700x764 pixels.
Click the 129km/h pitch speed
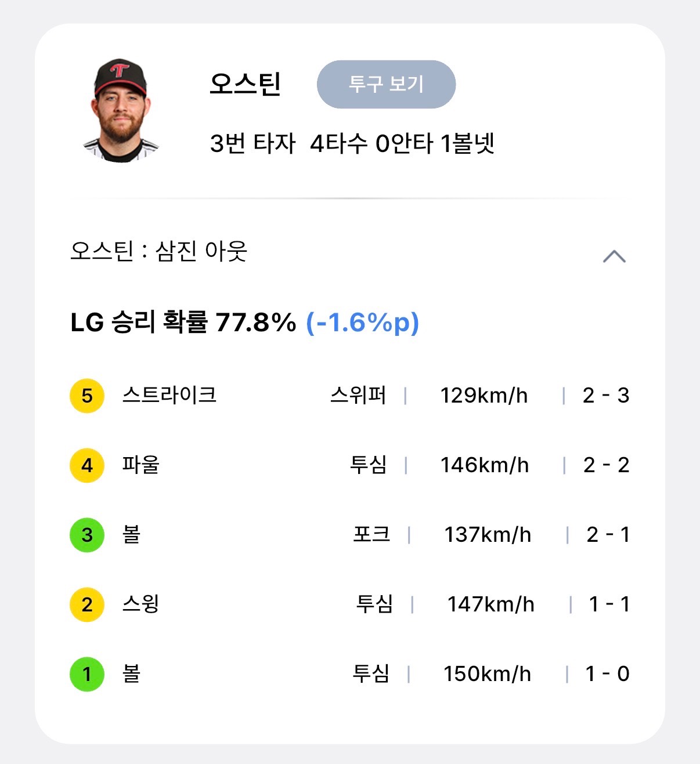point(483,396)
